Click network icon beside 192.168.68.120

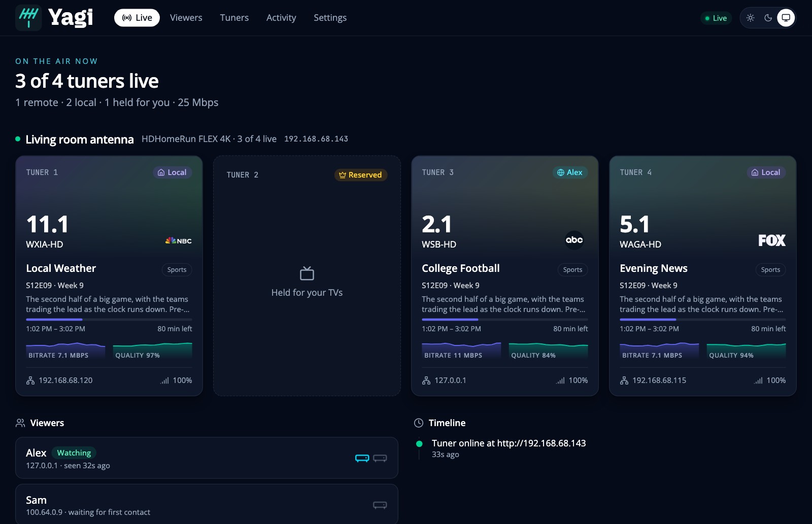[x=30, y=380]
